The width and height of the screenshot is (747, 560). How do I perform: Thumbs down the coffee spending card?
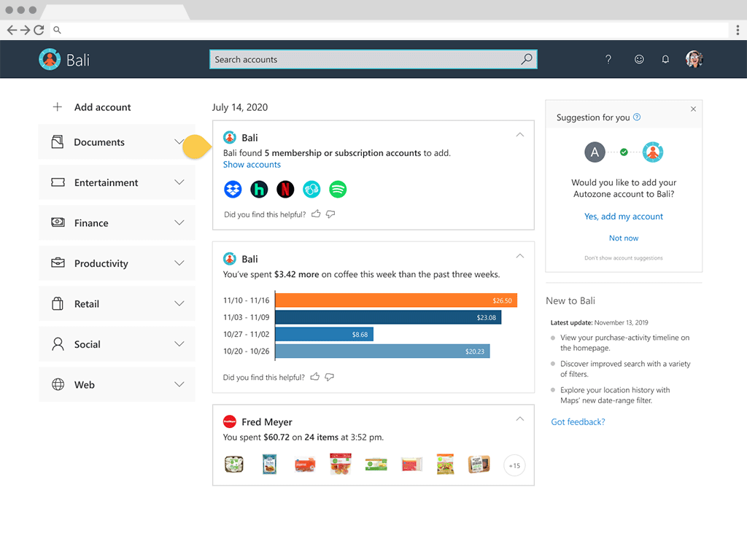pos(329,377)
